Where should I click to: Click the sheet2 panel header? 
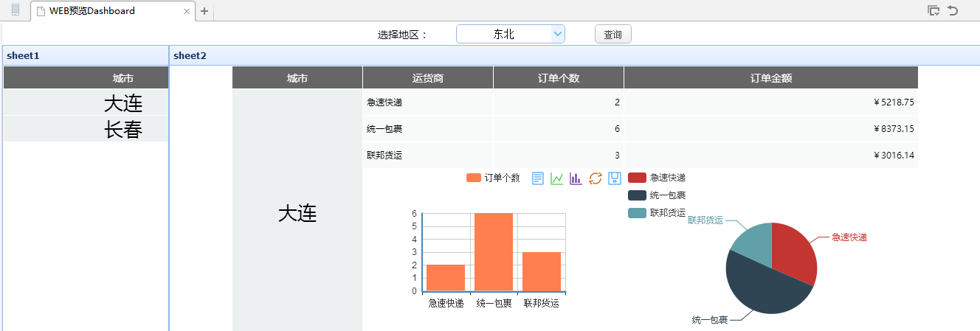coord(575,55)
